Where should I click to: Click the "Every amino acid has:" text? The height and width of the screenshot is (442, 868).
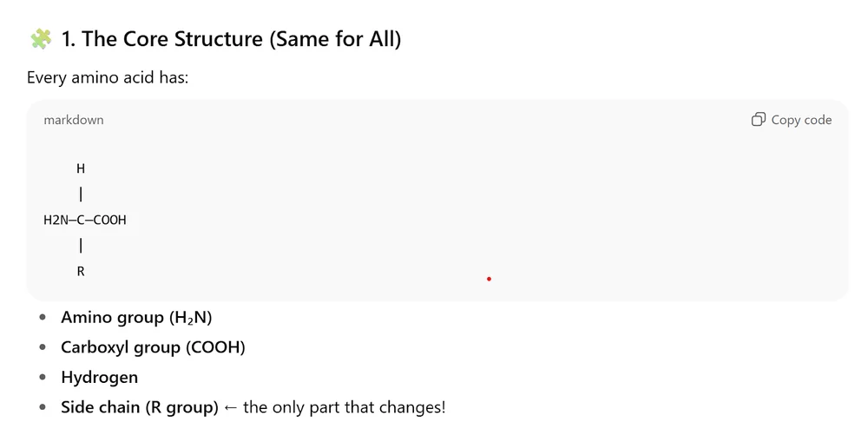click(x=107, y=77)
